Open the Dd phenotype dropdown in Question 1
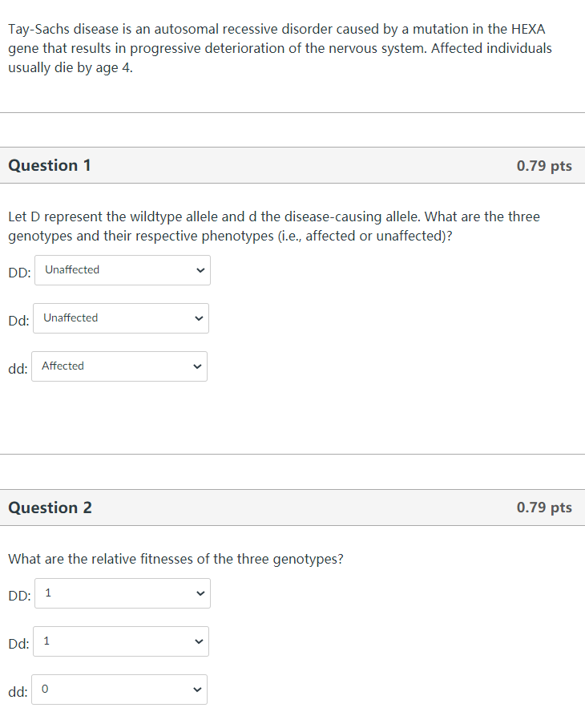The height and width of the screenshot is (728, 585). (120, 318)
